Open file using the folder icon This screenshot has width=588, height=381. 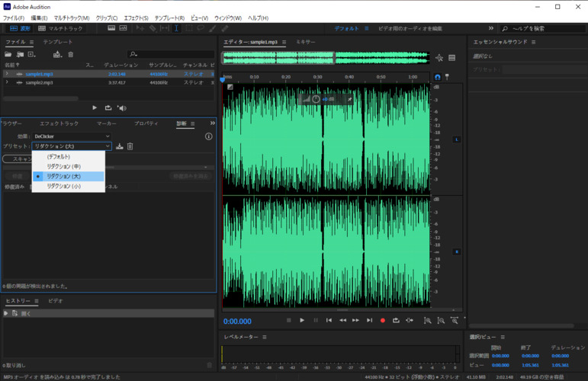(x=8, y=54)
